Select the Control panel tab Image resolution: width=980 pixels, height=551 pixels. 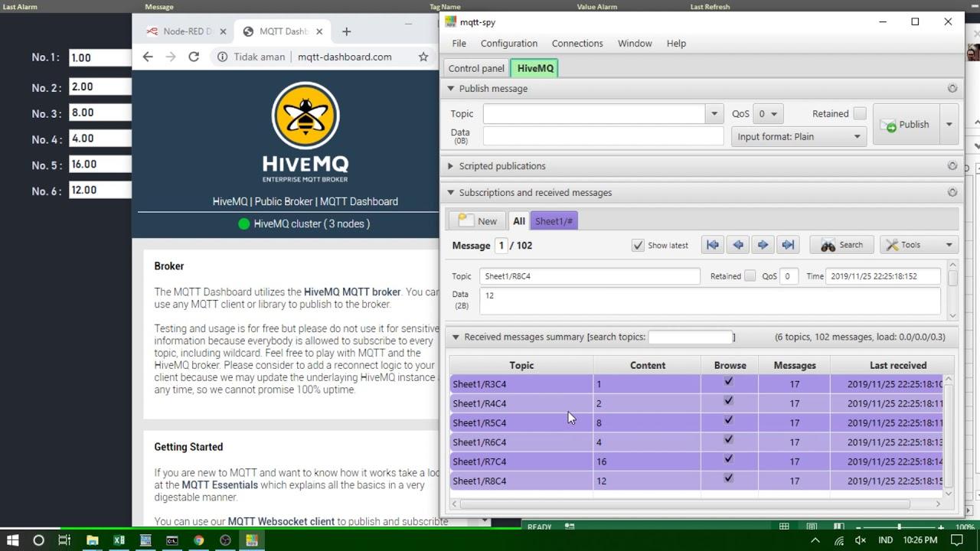coord(475,67)
